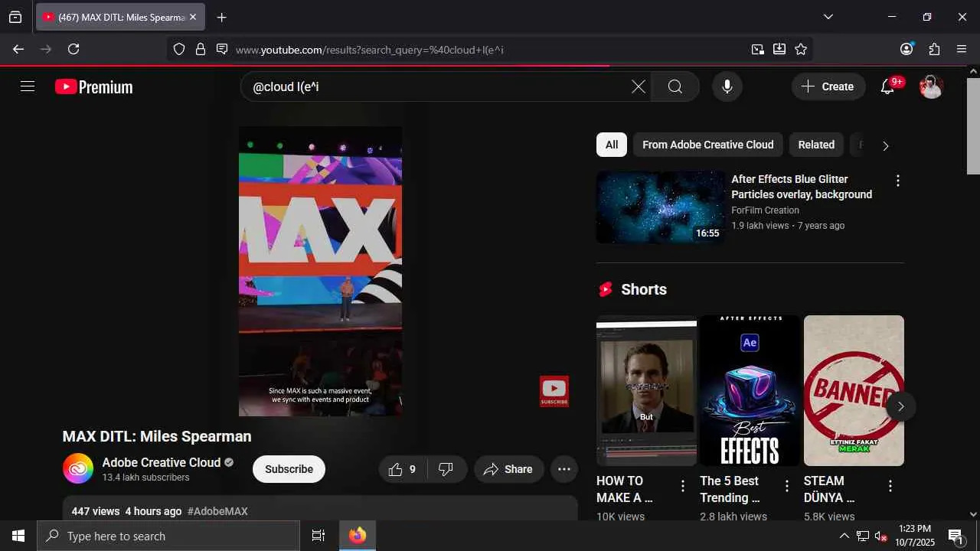Open options for Blue Glitter video

[897, 181]
